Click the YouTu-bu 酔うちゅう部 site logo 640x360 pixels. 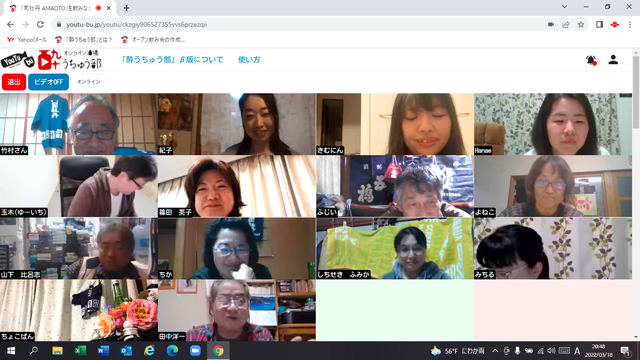pyautogui.click(x=51, y=60)
